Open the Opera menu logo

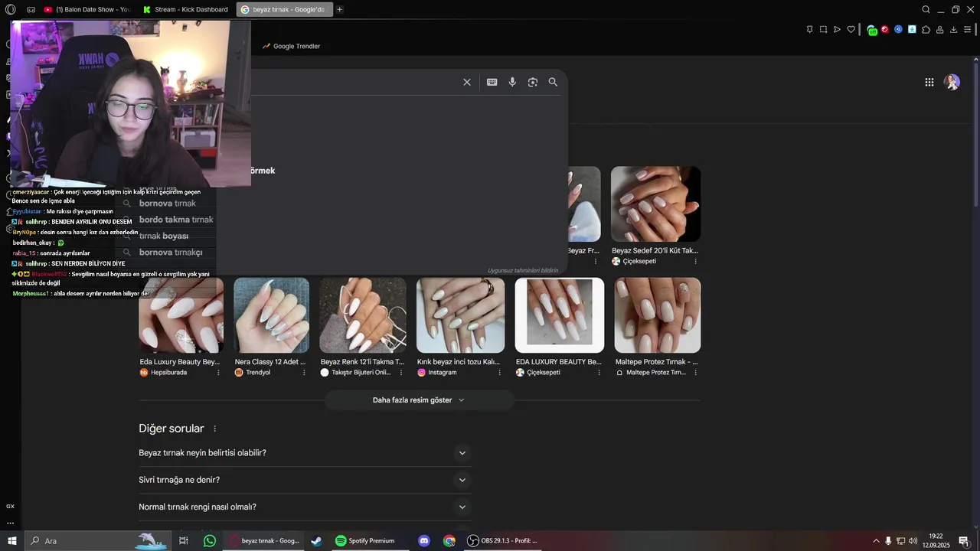click(11, 9)
